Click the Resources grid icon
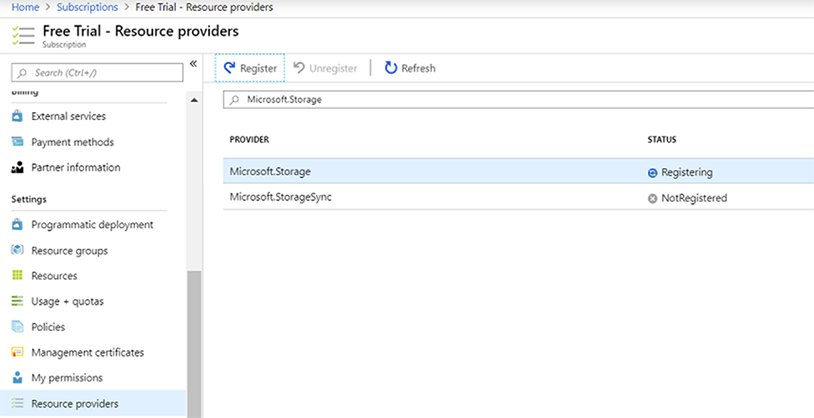The width and height of the screenshot is (814, 418). click(17, 275)
